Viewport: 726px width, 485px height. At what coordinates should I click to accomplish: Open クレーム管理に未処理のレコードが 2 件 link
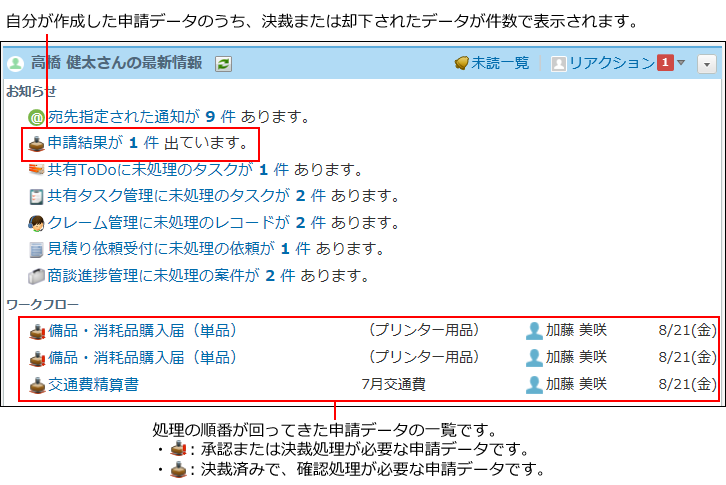point(187,222)
